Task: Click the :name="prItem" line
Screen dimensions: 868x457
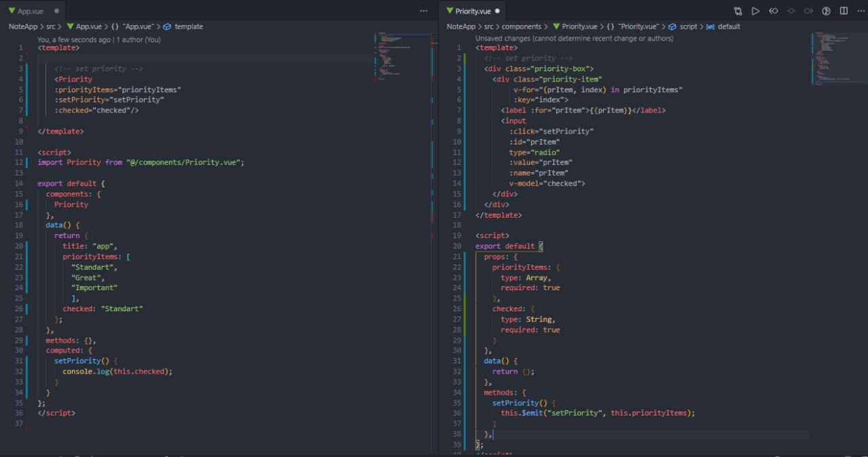Action: (x=539, y=173)
